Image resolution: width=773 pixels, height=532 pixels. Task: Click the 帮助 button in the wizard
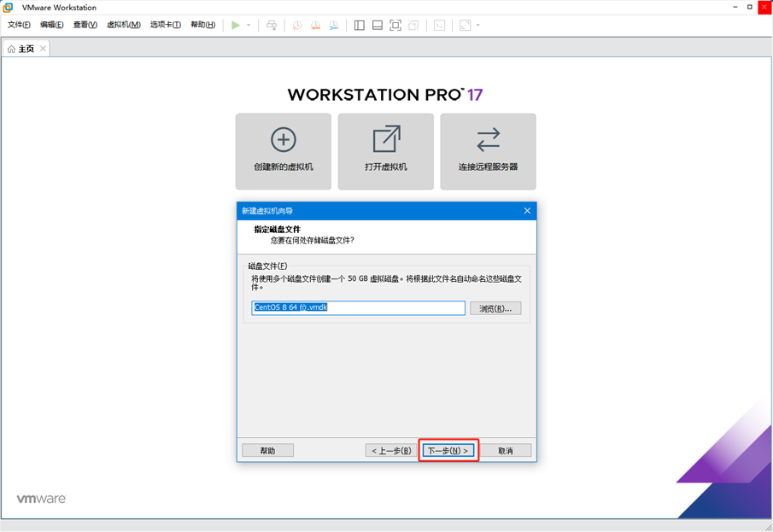pos(267,451)
